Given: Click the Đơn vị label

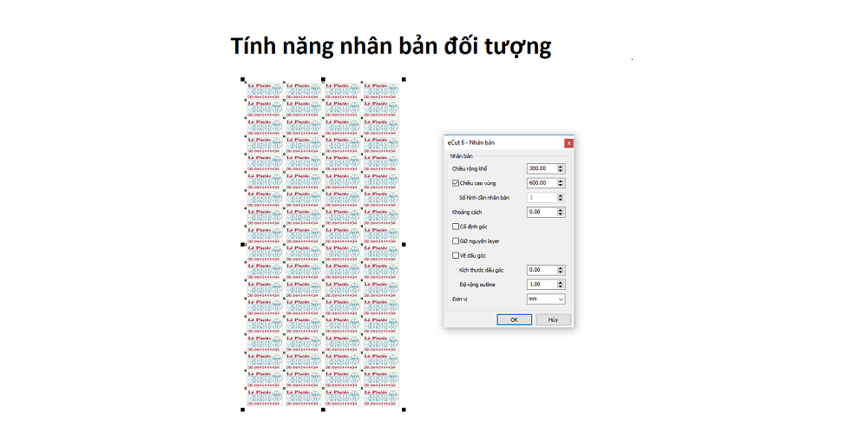Looking at the screenshot, I should (459, 299).
